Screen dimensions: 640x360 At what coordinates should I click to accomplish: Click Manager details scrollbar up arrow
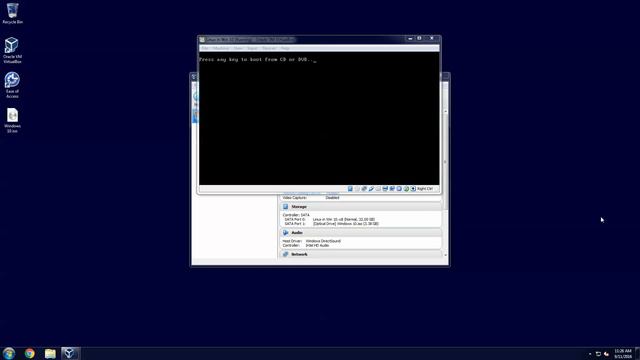pos(445,111)
